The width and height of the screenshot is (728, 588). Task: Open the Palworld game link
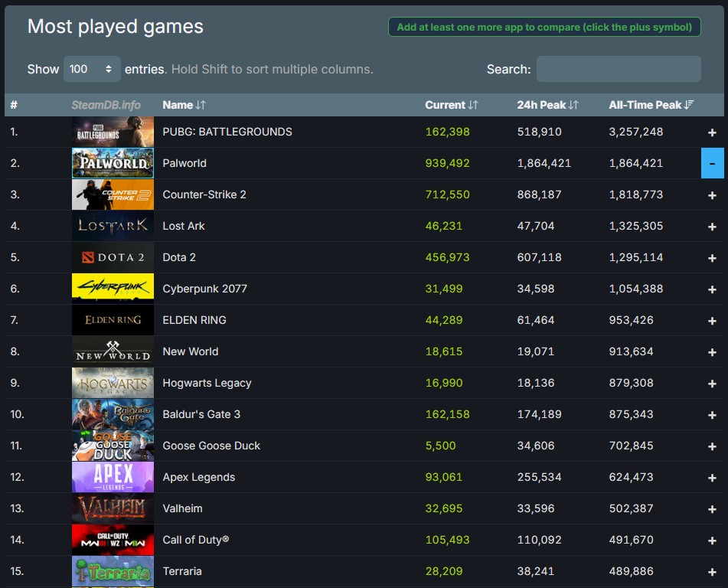pos(184,163)
